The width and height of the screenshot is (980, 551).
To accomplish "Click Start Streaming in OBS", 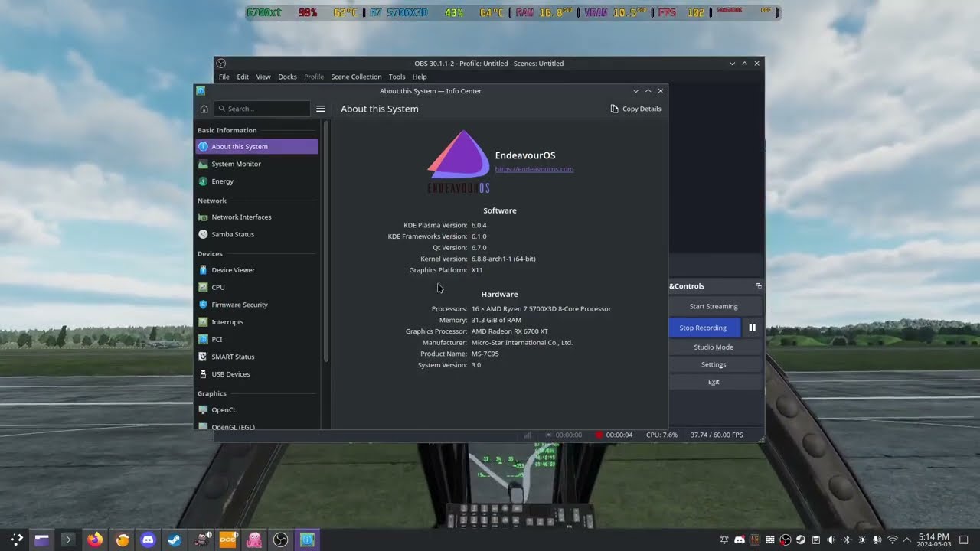I will (714, 306).
